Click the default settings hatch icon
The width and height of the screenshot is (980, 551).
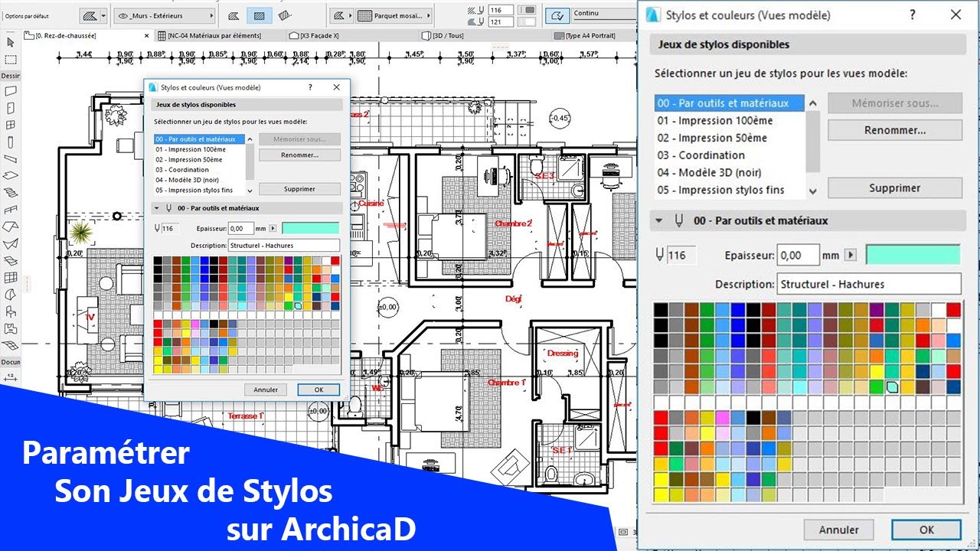coord(90,15)
